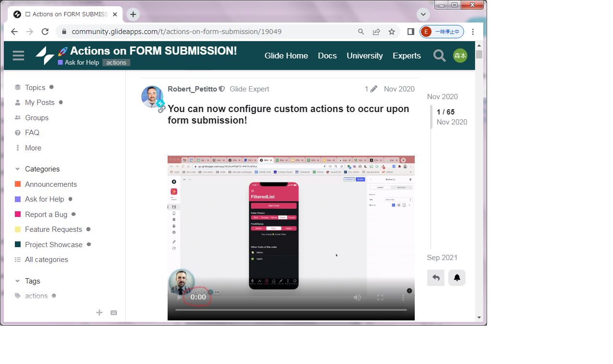View the site info lock icon
613x364 pixels.
64,32
